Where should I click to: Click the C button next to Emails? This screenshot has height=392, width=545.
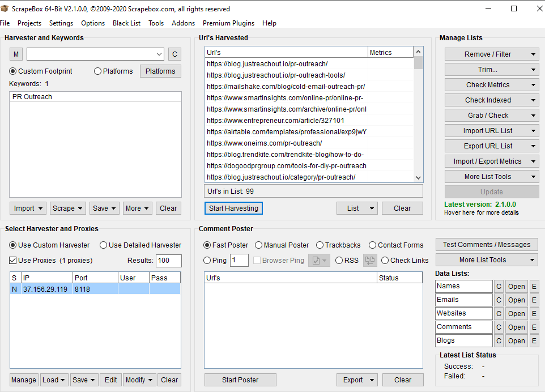tap(499, 300)
